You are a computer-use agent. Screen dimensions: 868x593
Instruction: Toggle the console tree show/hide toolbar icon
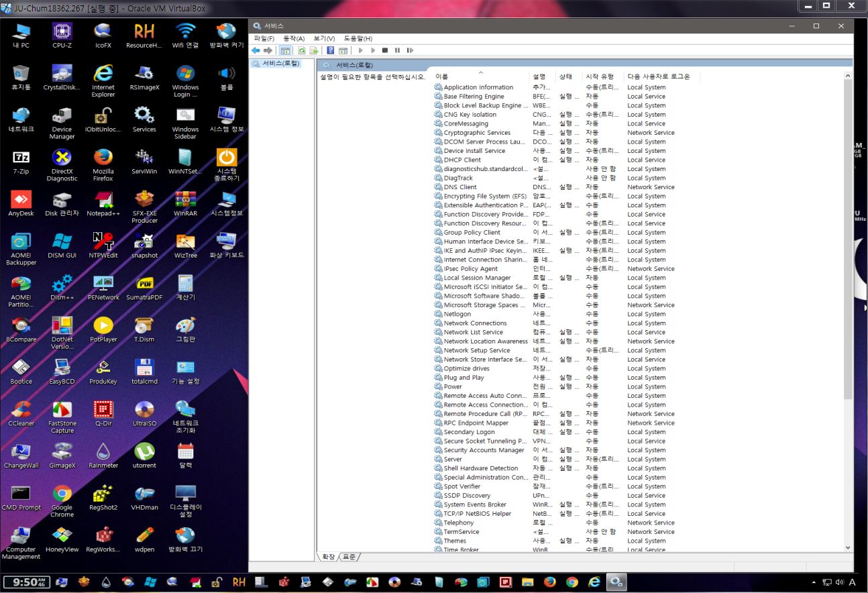pos(285,50)
